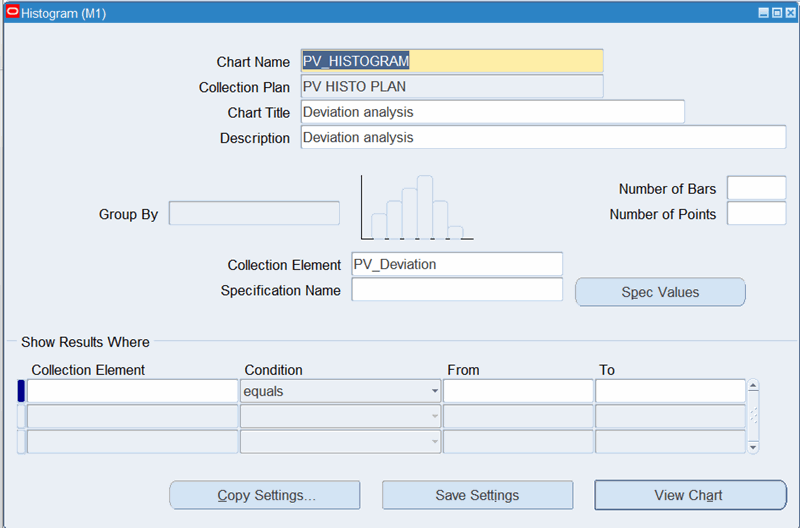
Task: Set the Number of Points field
Action: (757, 213)
